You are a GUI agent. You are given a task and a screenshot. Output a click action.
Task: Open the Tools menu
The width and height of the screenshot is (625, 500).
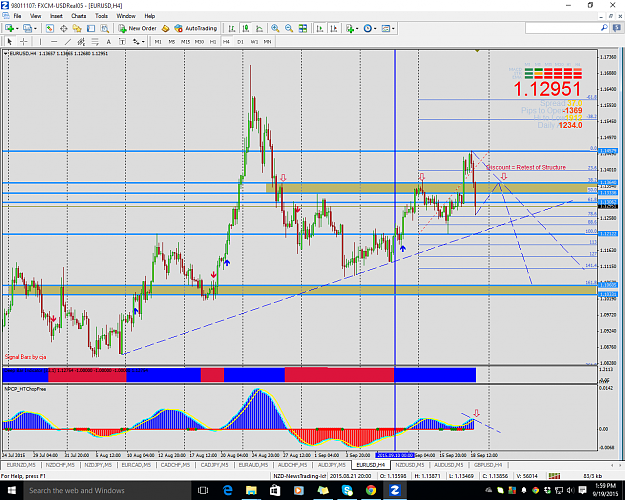(101, 16)
